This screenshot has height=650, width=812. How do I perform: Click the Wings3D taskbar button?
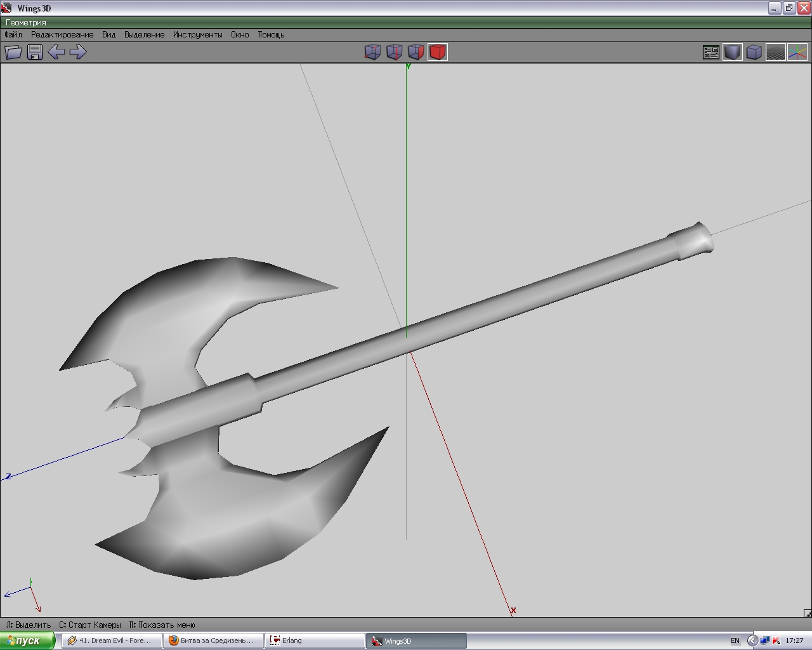(416, 640)
